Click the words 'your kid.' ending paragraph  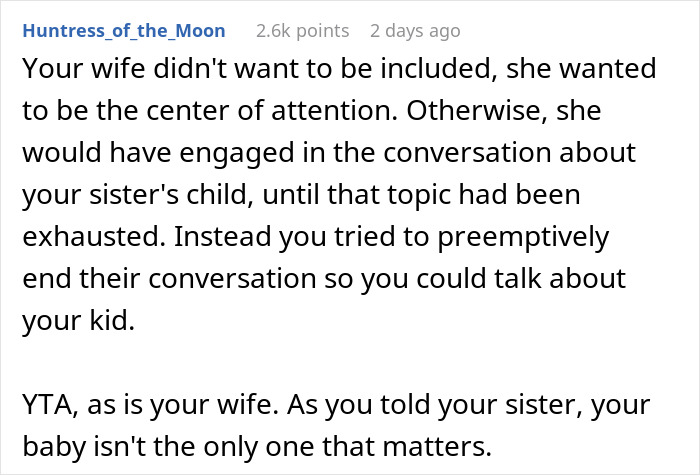pyautogui.click(x=79, y=321)
